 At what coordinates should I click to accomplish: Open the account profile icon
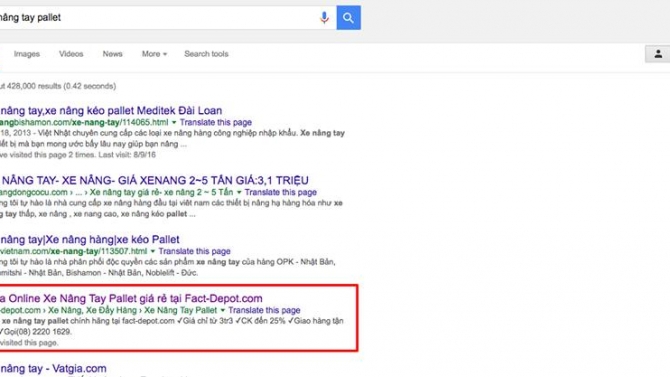[x=658, y=54]
